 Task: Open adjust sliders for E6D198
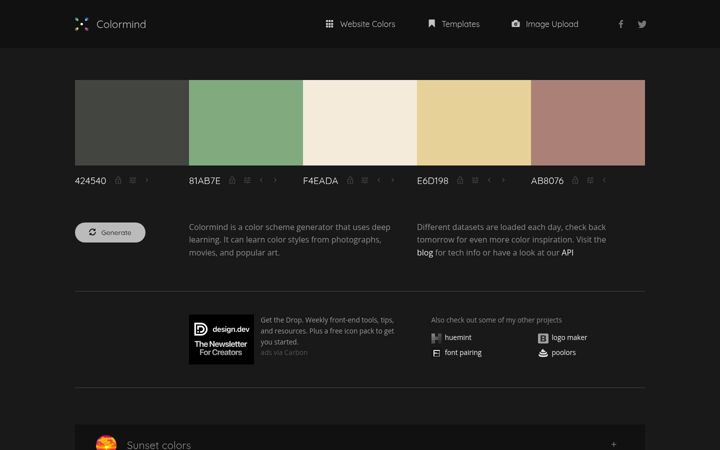click(x=475, y=180)
